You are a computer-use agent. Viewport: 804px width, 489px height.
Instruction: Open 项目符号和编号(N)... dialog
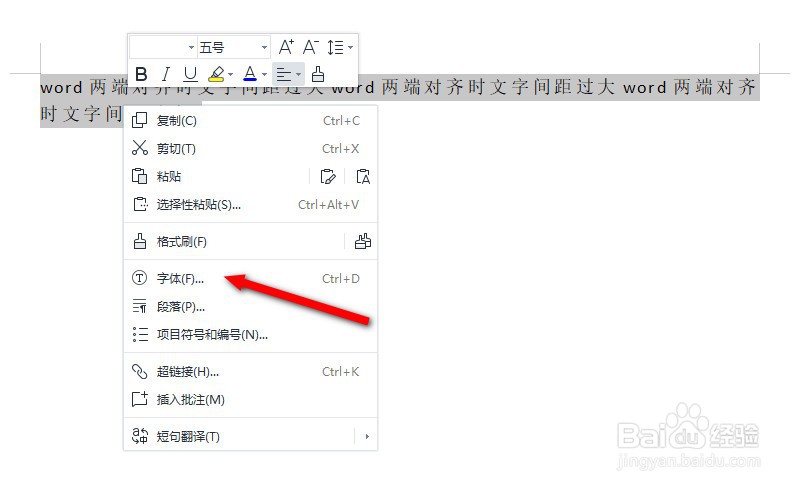coord(251,335)
